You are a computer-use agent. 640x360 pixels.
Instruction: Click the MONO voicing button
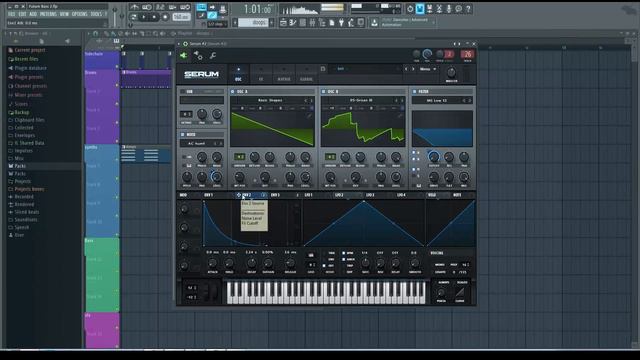[440, 265]
